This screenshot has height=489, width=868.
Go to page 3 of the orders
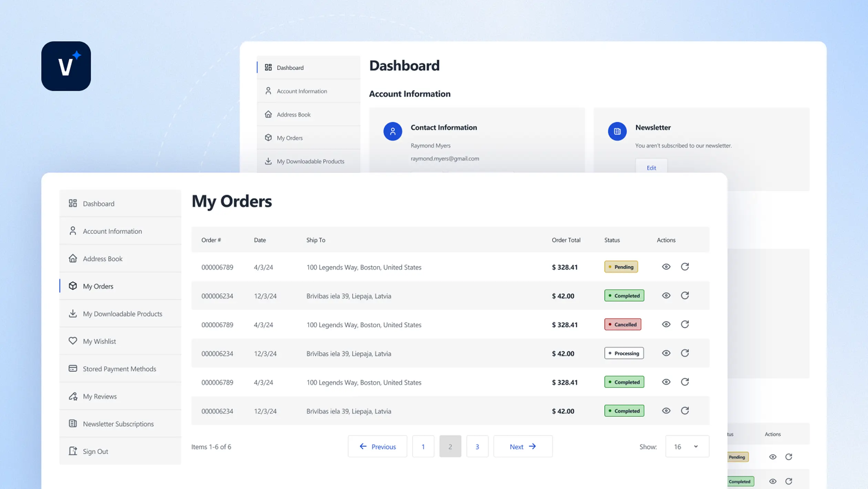click(x=477, y=446)
